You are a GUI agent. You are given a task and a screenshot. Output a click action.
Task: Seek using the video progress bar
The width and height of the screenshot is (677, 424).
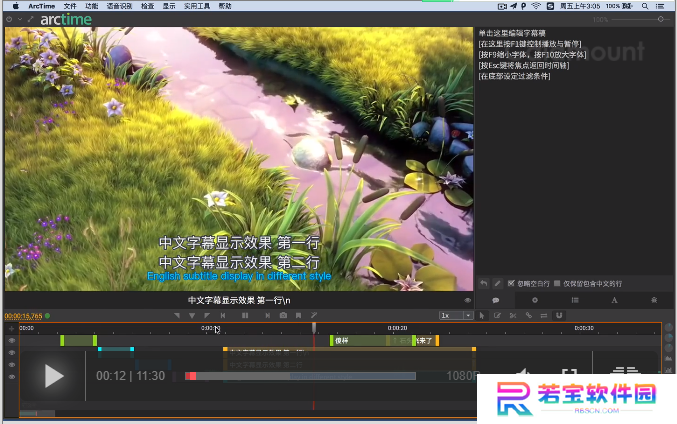301,376
